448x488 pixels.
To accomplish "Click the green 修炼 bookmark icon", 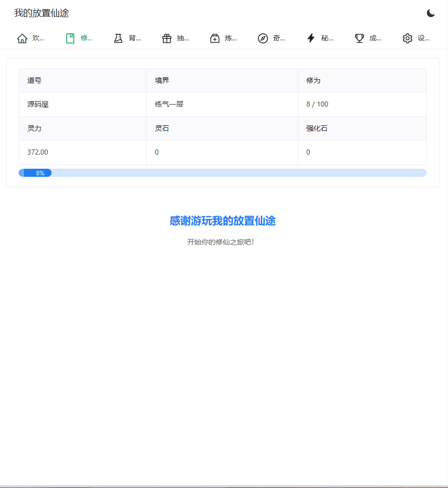I will (69, 37).
